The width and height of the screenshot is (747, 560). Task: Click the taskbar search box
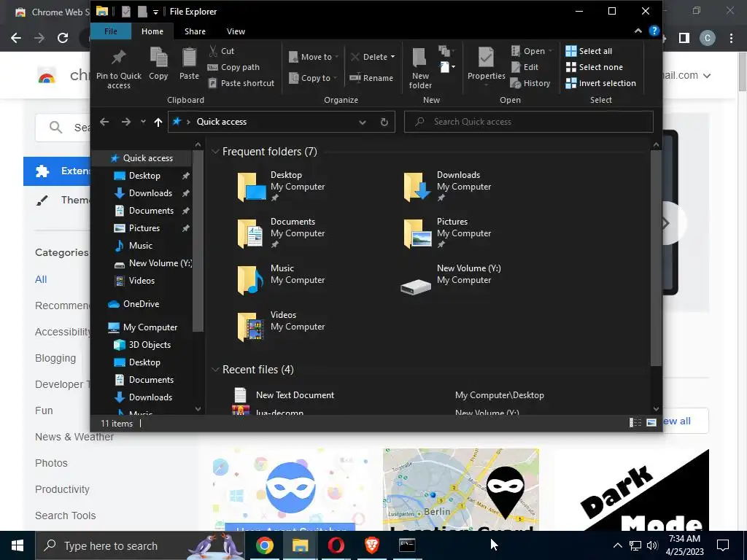coord(139,545)
